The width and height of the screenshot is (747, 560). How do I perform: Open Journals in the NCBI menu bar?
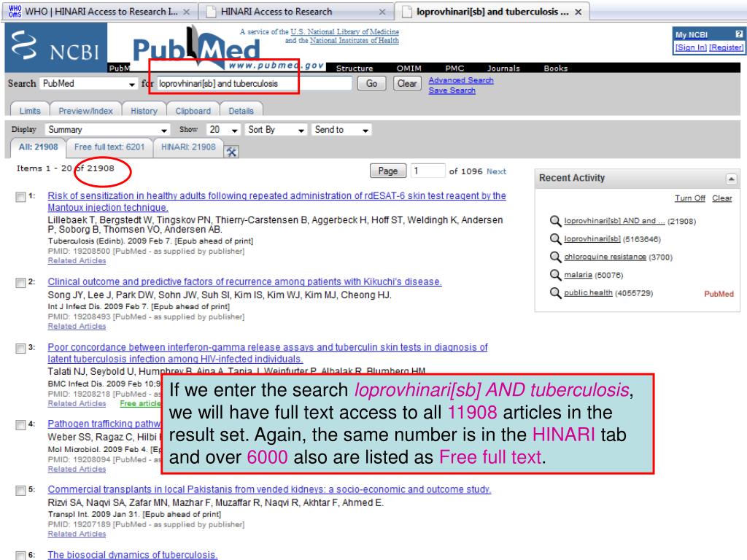[x=503, y=68]
